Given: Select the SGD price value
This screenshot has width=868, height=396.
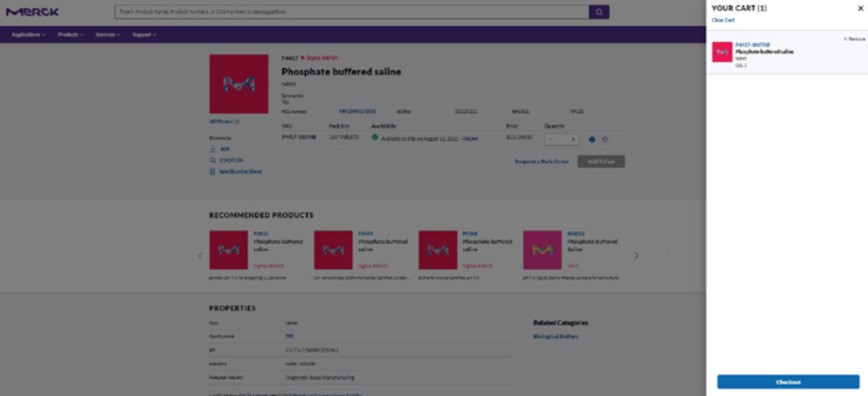Looking at the screenshot, I should [x=520, y=137].
